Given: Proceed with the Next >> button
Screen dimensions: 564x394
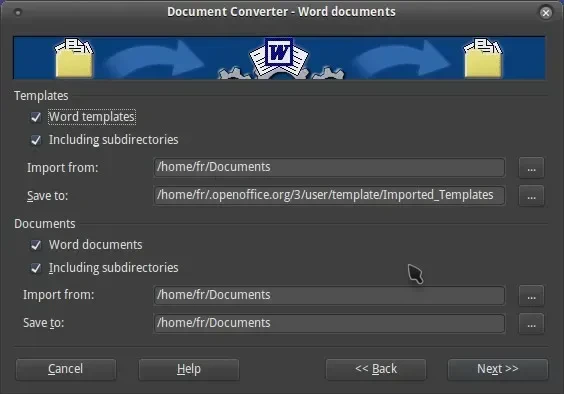Looking at the screenshot, I should [x=498, y=369].
